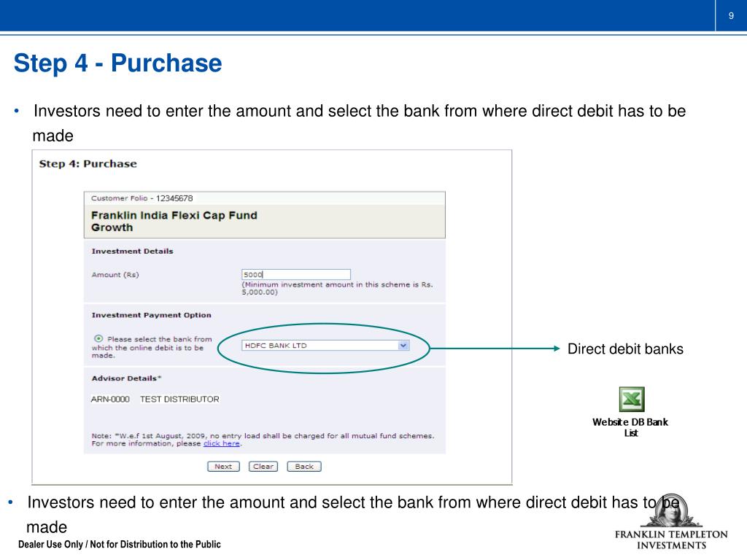Click the 'Investment Details' section heading

coord(133,251)
